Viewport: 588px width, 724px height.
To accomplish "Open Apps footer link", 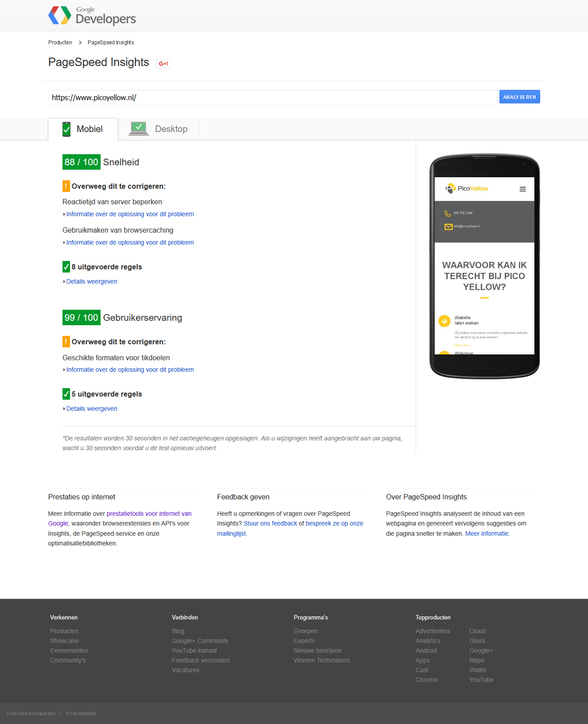I will pyautogui.click(x=423, y=660).
